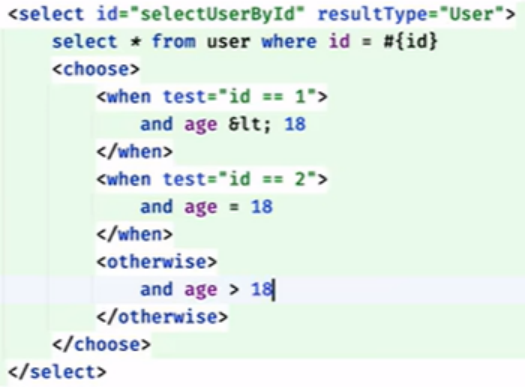
Task: Click the &lt; entity in age condition
Action: click(249, 124)
